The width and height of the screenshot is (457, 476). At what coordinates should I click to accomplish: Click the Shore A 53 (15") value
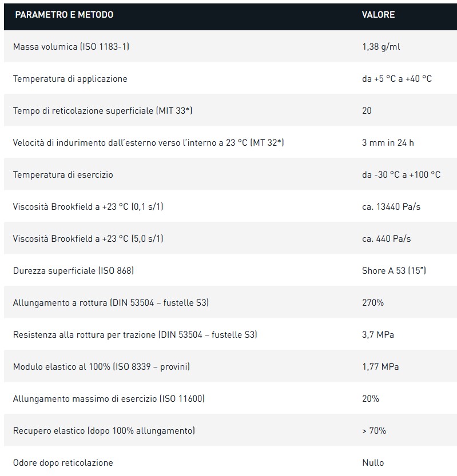pyautogui.click(x=391, y=270)
